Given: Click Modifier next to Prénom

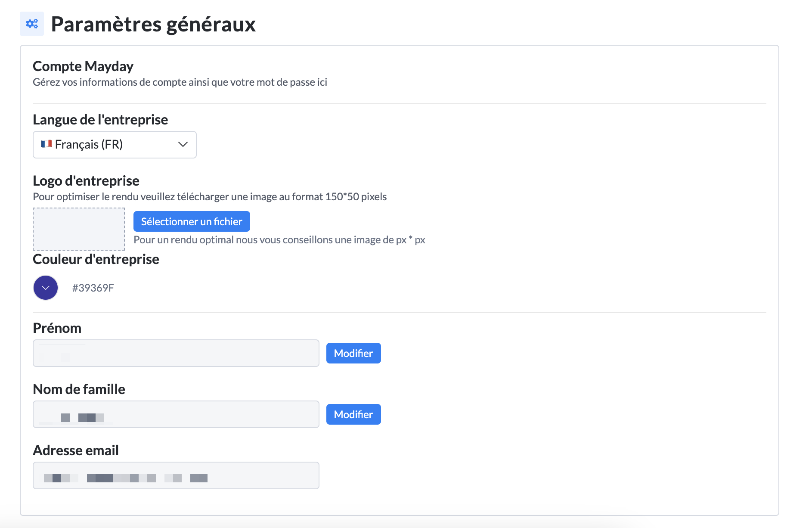Looking at the screenshot, I should [353, 353].
